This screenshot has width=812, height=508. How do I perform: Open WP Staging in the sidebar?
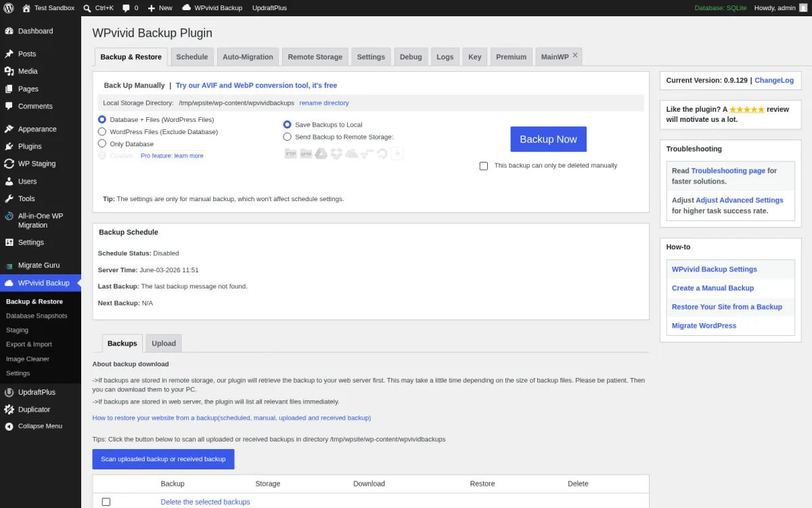(41, 164)
